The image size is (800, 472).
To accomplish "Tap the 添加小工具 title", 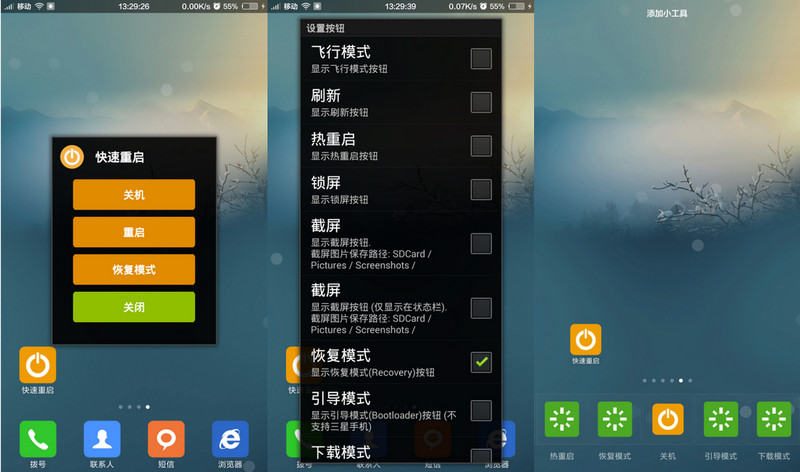I will coord(667,13).
